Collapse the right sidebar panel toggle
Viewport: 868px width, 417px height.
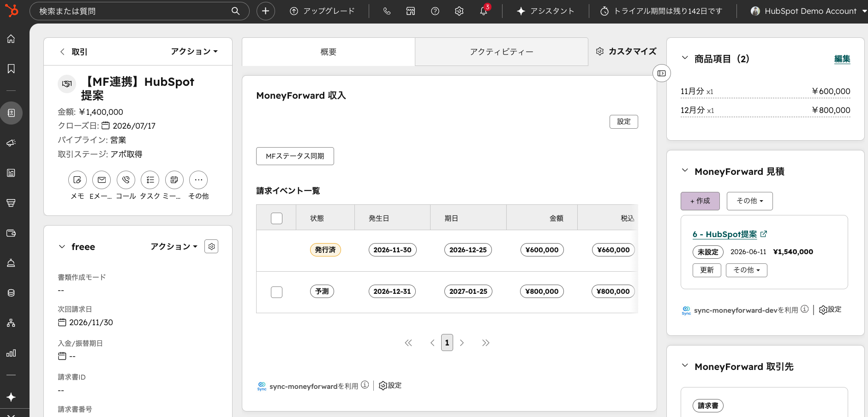tap(661, 73)
